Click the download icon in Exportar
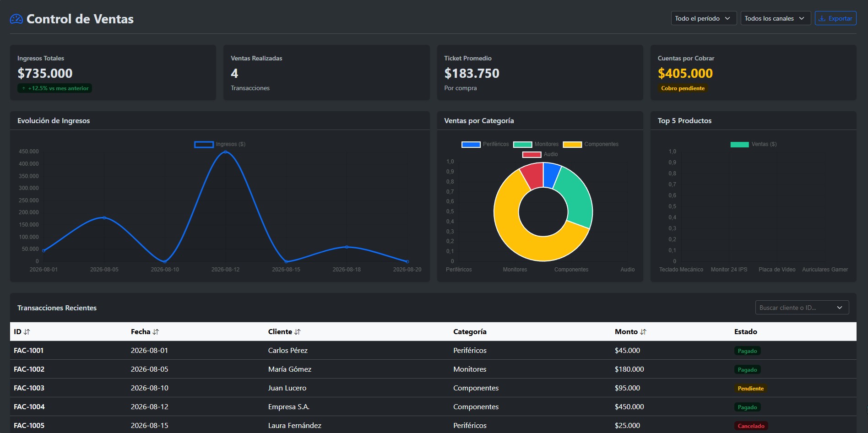 (822, 18)
